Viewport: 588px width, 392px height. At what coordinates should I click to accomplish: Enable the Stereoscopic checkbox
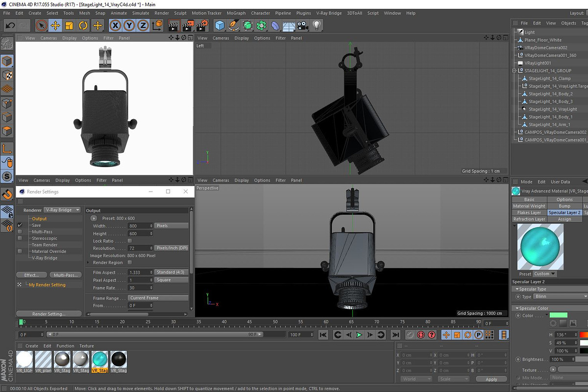tap(20, 238)
